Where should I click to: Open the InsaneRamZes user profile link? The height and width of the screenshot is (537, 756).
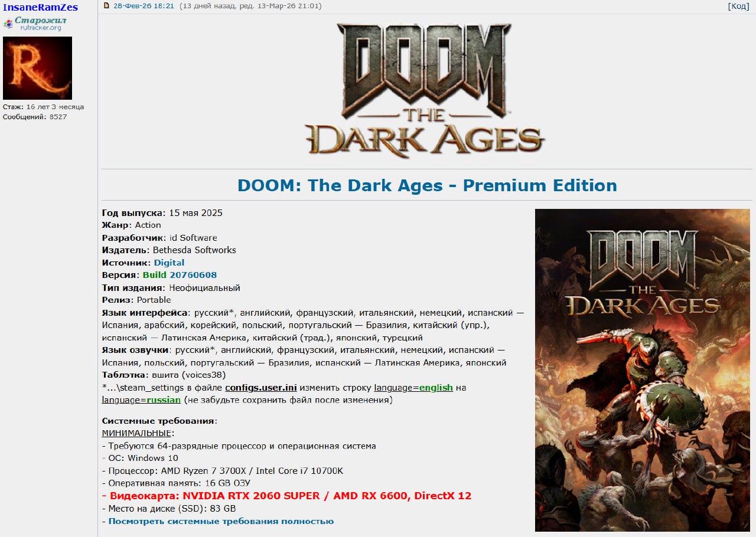pos(40,6)
